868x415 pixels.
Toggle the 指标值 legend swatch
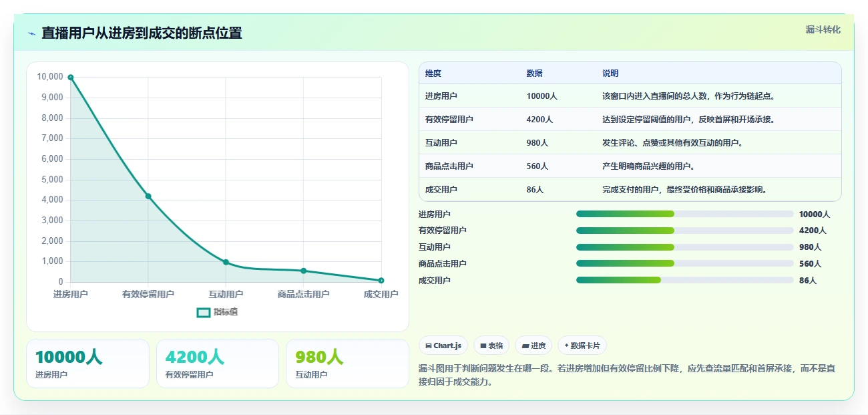(x=204, y=312)
